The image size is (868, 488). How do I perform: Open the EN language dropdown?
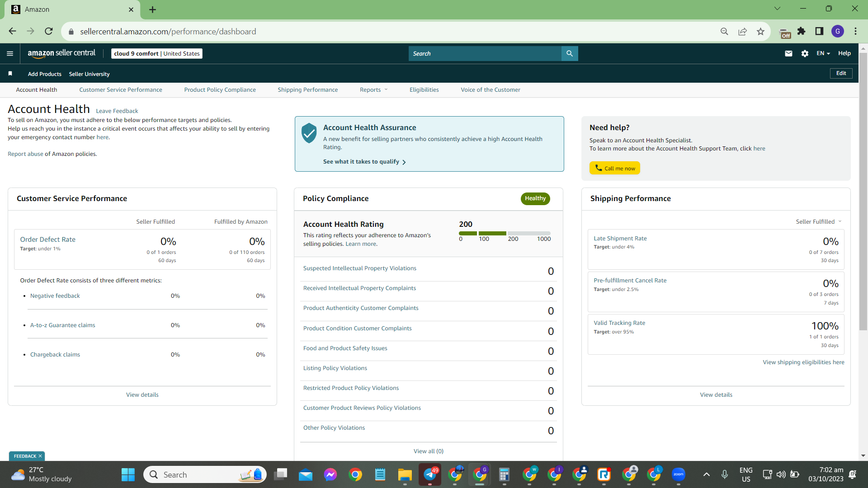823,53
